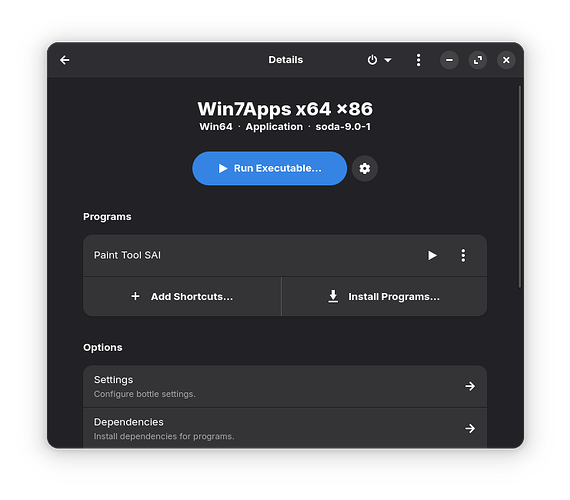This screenshot has height=500, width=570.
Task: Click arrow on Dependencies row
Action: point(470,428)
